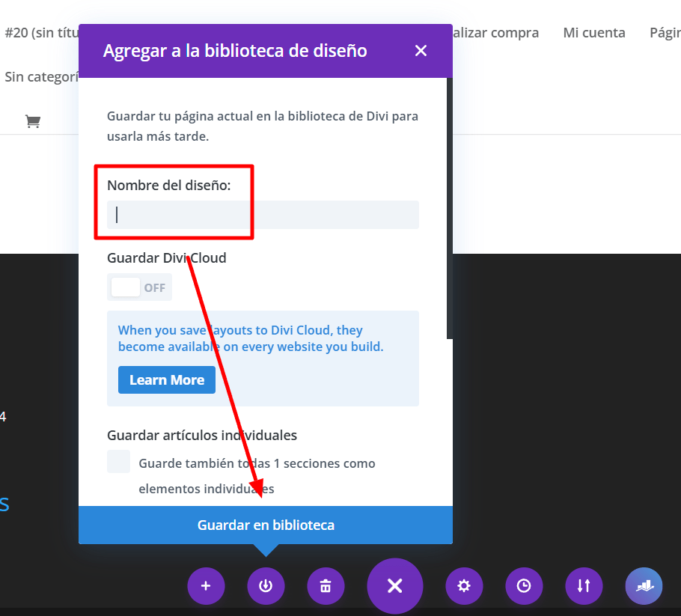Close the Agregar a la biblioteca dialog

pyautogui.click(x=421, y=51)
